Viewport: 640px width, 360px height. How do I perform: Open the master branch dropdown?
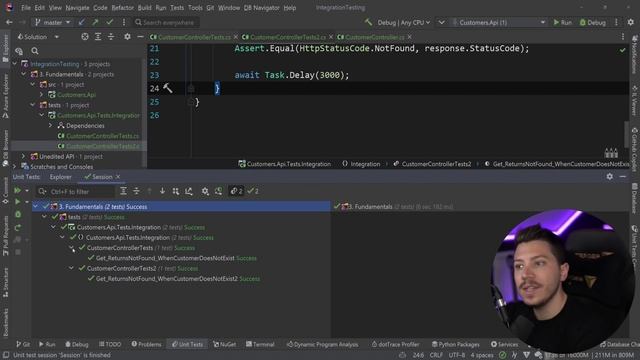[x=53, y=22]
